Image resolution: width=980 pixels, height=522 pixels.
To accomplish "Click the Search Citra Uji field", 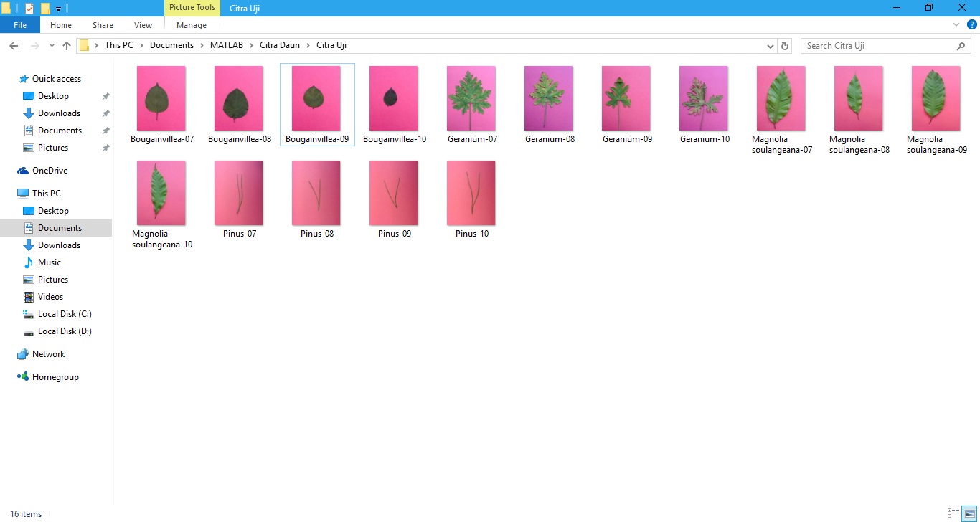I will 879,46.
